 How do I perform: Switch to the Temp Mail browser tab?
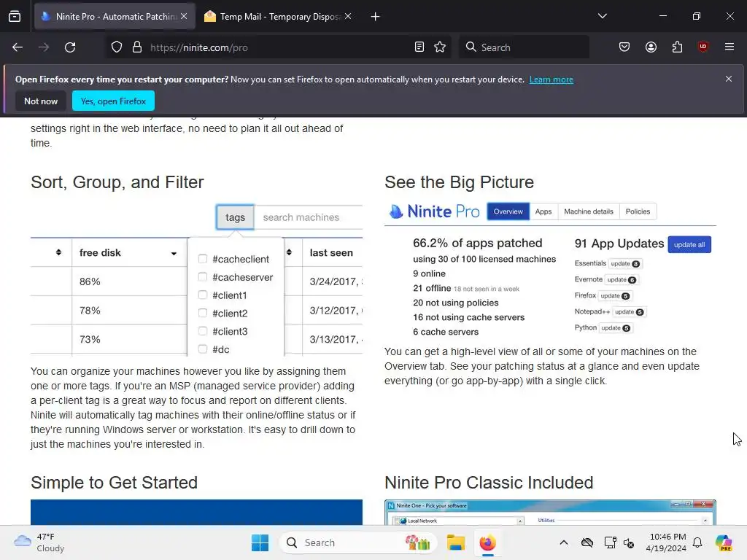[278, 16]
